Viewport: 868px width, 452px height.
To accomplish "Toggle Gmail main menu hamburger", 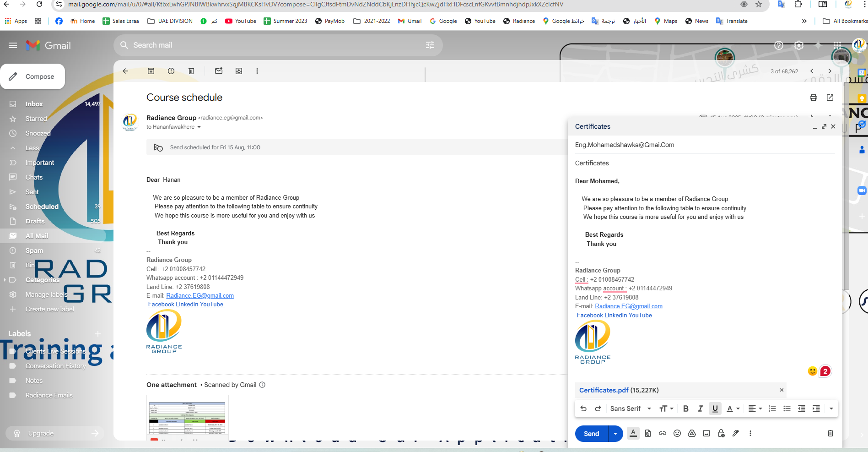I will tap(13, 45).
